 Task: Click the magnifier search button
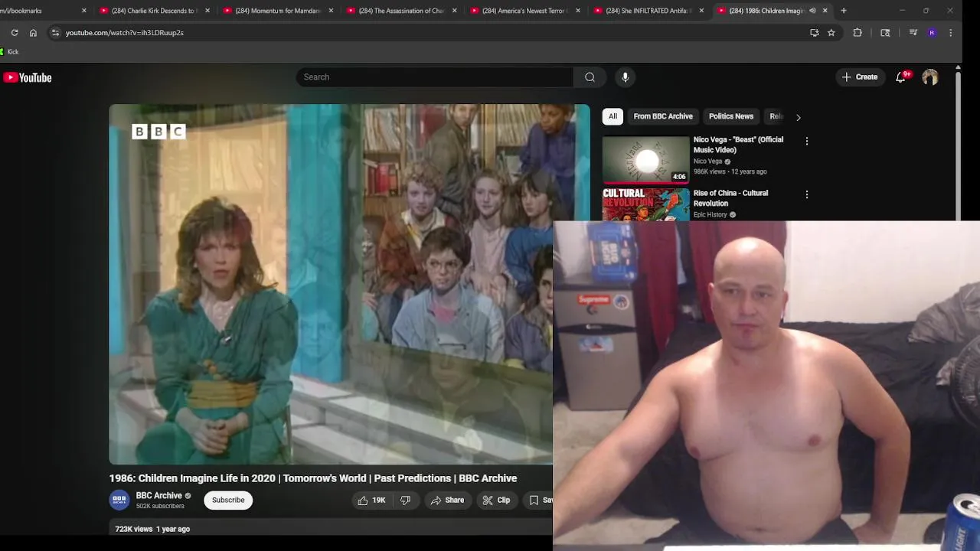pyautogui.click(x=590, y=77)
